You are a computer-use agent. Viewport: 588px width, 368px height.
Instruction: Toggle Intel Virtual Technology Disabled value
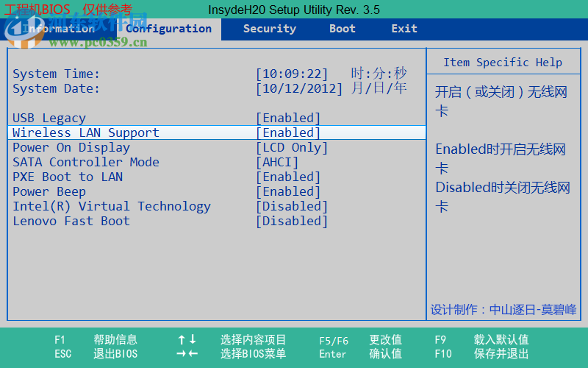[292, 207]
